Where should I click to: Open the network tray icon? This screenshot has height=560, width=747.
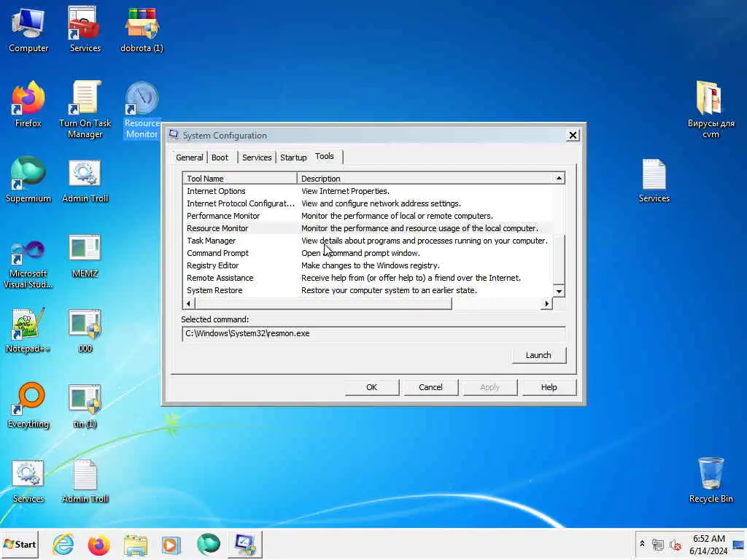click(658, 544)
